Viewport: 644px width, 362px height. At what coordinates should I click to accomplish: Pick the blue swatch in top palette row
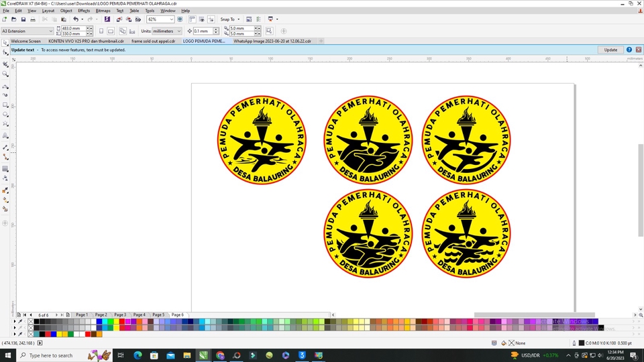[99, 321]
